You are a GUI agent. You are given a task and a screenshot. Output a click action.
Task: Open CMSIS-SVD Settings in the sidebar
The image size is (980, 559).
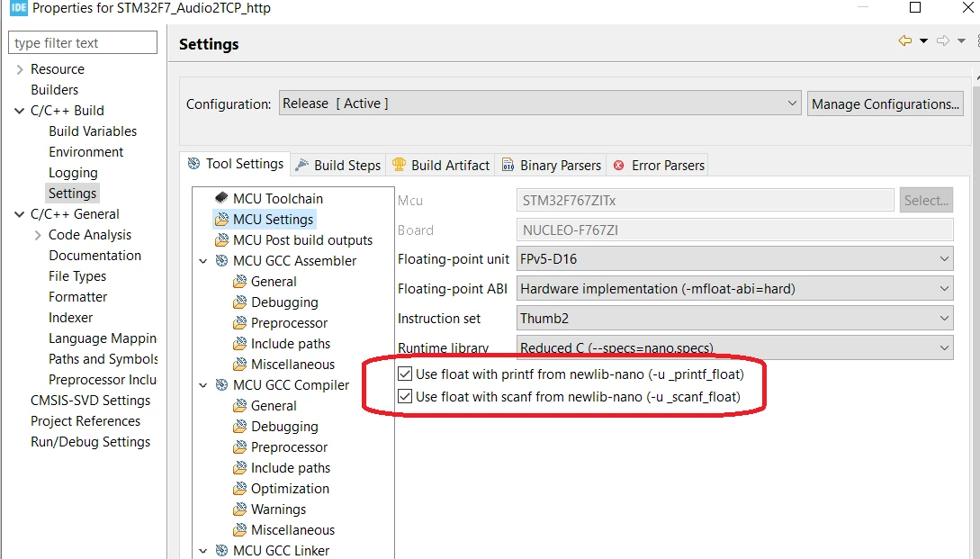point(91,401)
